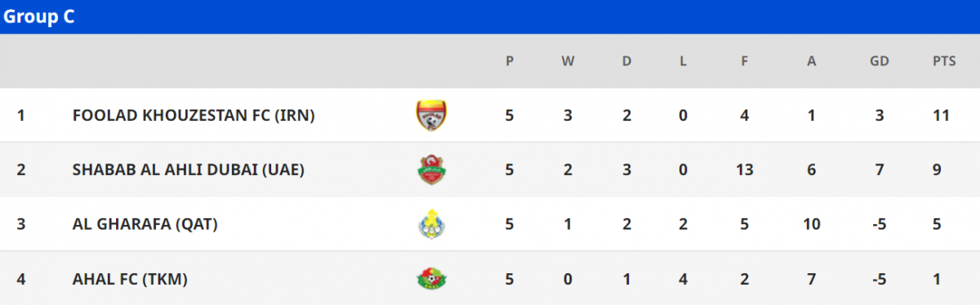Screen dimensions: 980x305
Task: Click the Shabab Al Ahli Dubai club crest
Action: click(x=431, y=170)
